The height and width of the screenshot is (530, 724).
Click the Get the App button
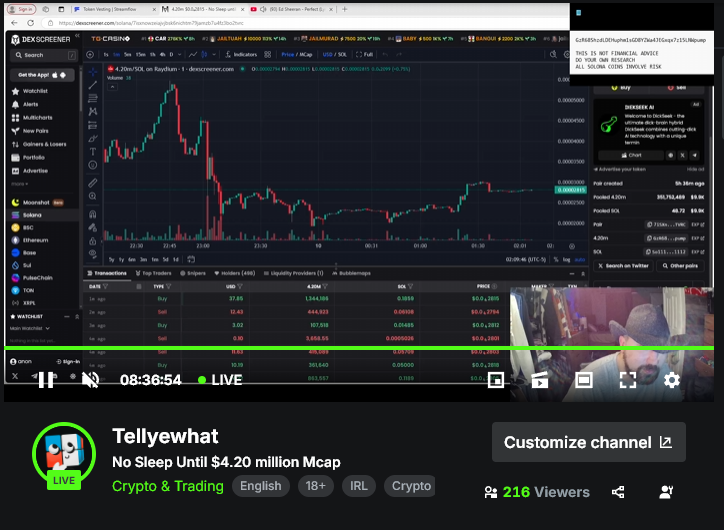click(x=42, y=75)
